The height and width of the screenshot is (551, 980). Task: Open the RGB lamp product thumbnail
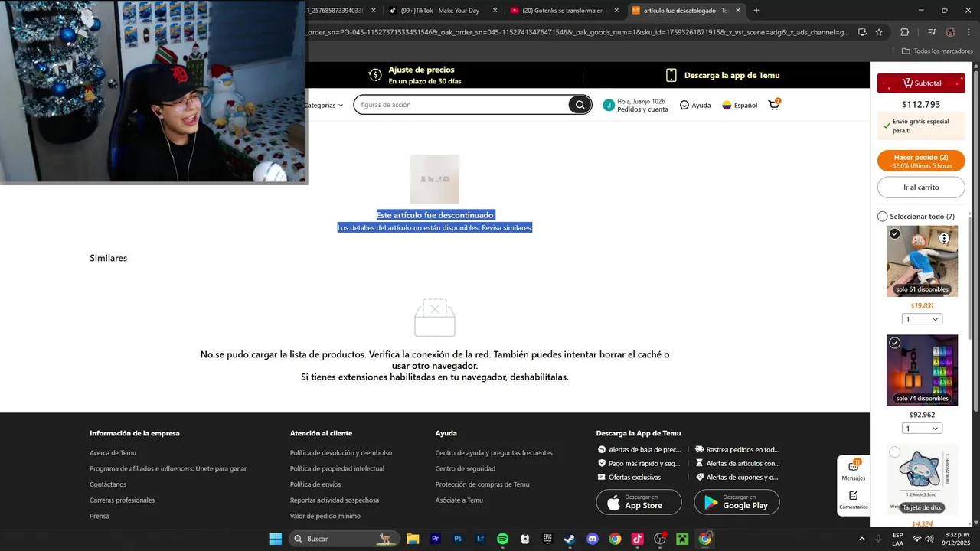[922, 370]
